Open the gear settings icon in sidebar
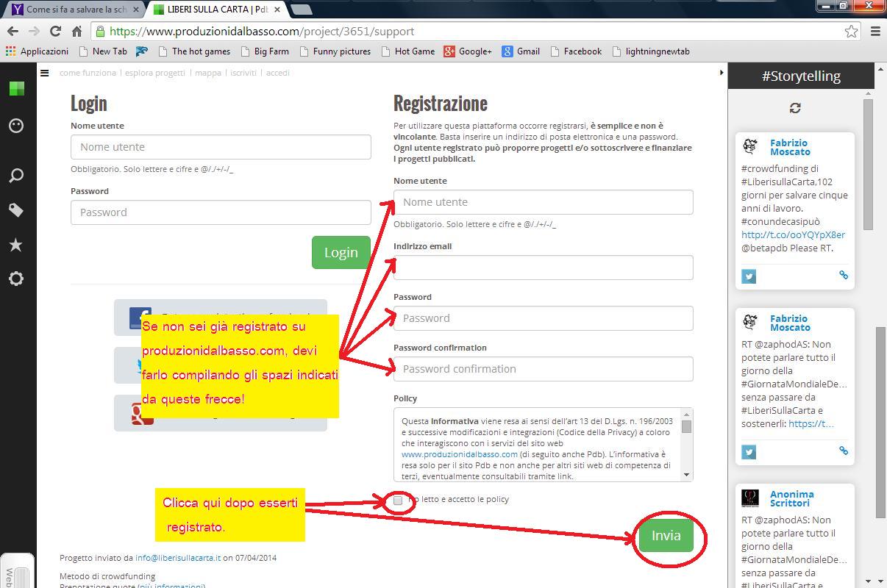 [16, 279]
